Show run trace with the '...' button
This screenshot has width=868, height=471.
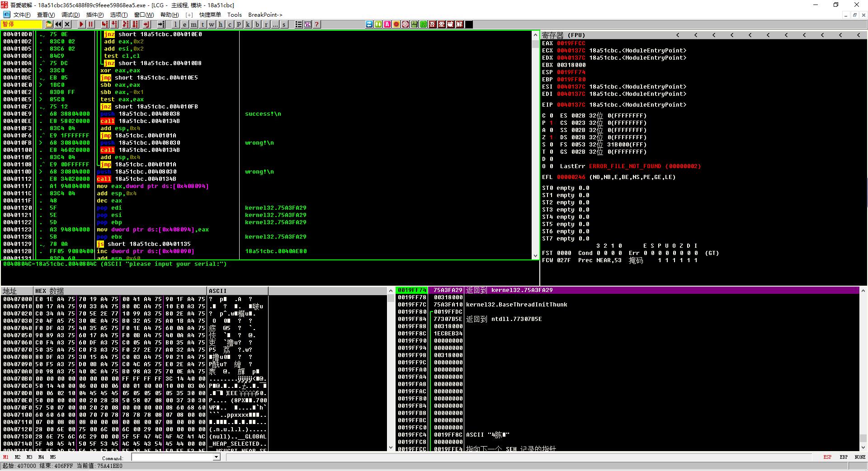coord(275,24)
